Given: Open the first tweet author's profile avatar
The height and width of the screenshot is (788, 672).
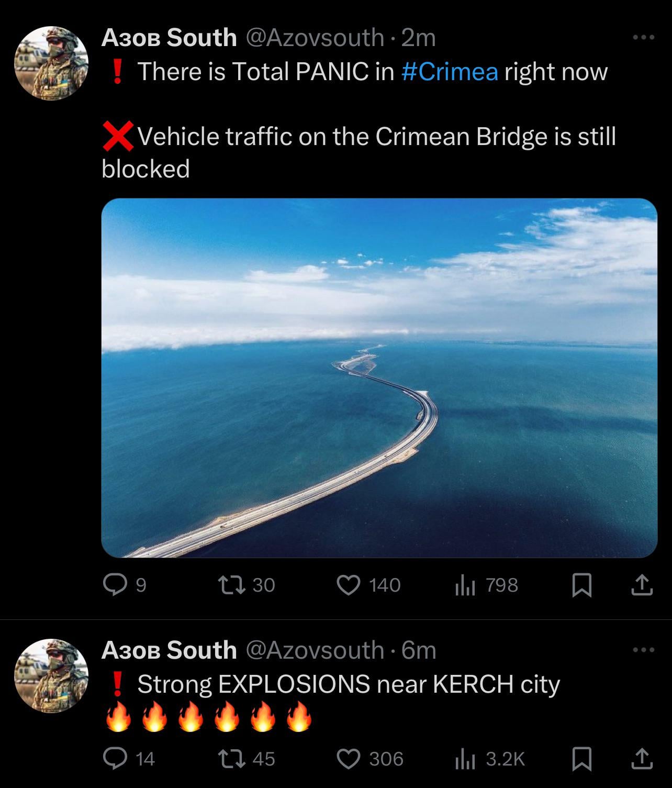Looking at the screenshot, I should 51,63.
